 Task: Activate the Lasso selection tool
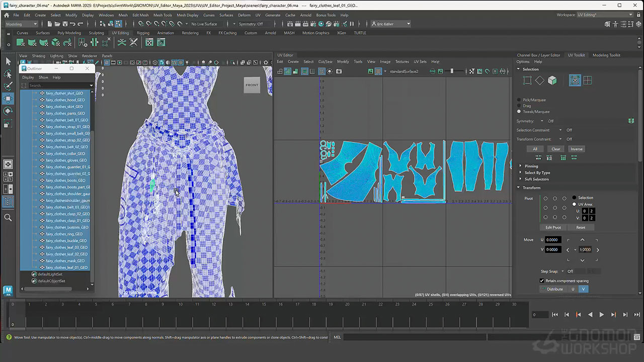[x=8, y=74]
